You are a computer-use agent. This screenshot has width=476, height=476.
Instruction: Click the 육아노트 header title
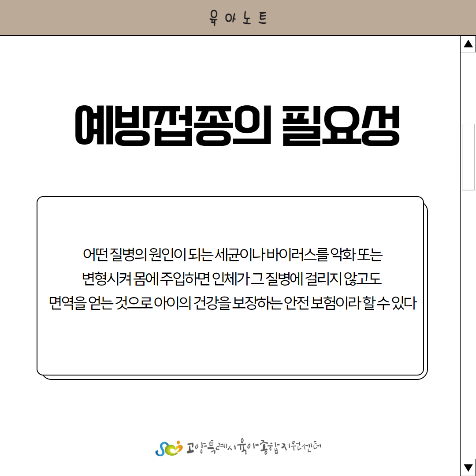click(238, 18)
